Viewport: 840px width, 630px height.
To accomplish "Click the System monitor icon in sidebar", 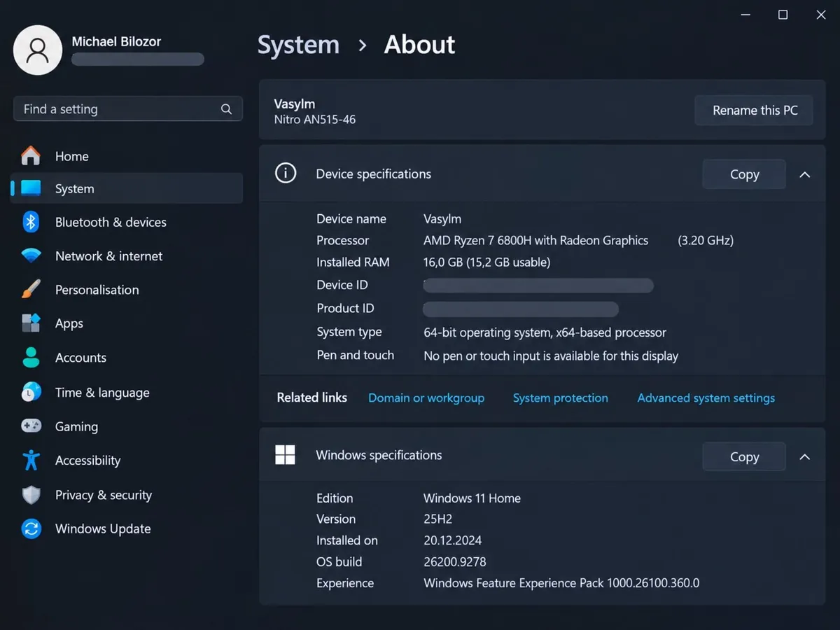I will 31,188.
